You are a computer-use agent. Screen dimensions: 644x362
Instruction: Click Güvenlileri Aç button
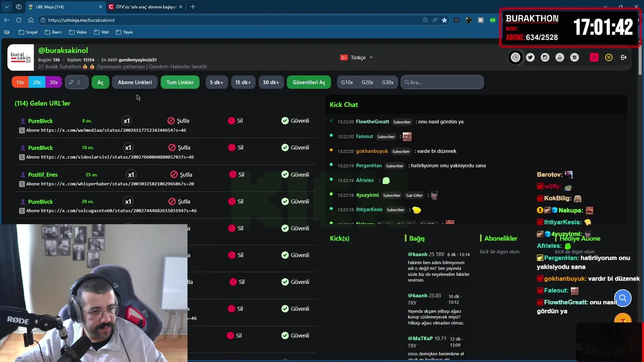[309, 82]
